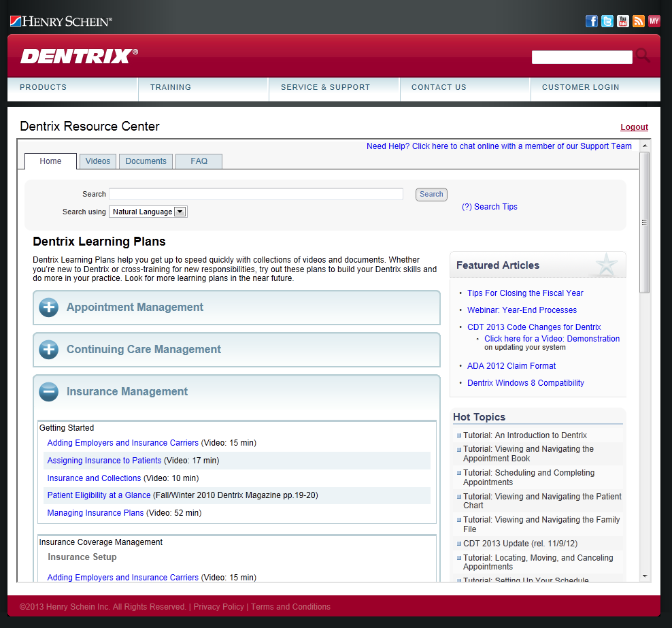This screenshot has height=628, width=672.
Task: Switch to the Videos tab
Action: pyautogui.click(x=98, y=161)
